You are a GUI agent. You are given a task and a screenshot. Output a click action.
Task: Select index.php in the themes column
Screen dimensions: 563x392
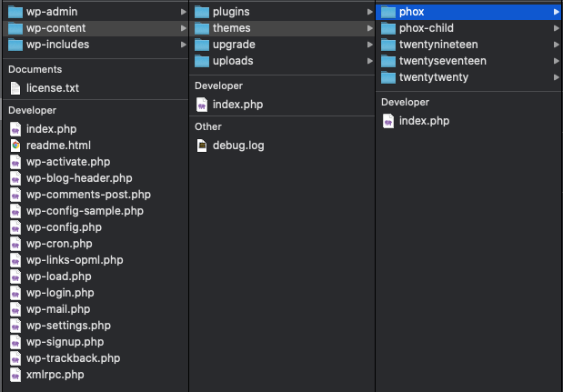click(424, 121)
